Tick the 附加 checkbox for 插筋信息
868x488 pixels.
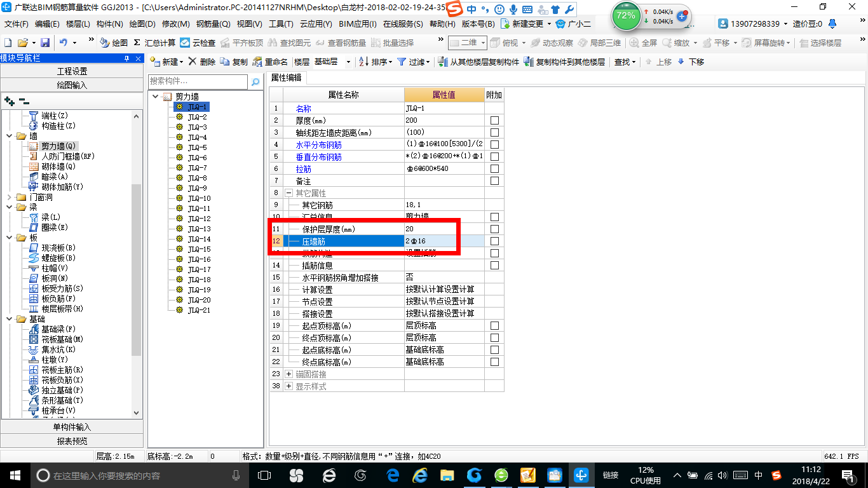[x=494, y=265]
